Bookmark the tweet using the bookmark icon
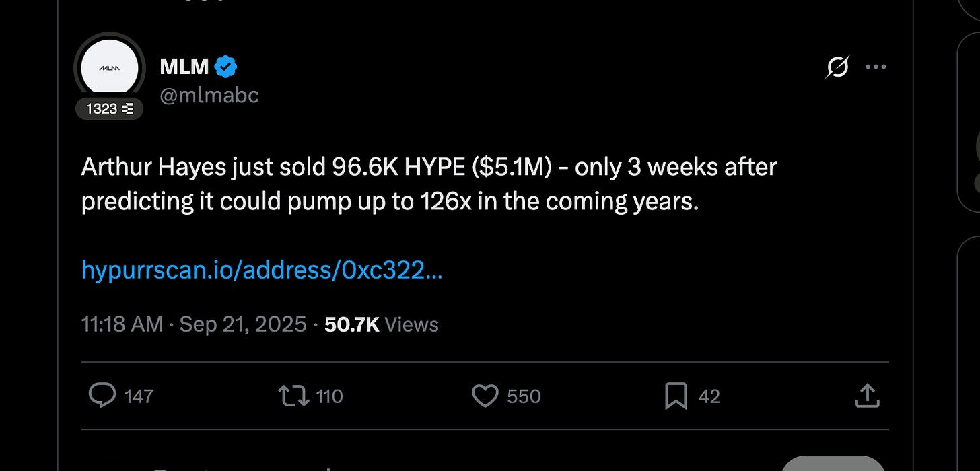 click(x=676, y=396)
